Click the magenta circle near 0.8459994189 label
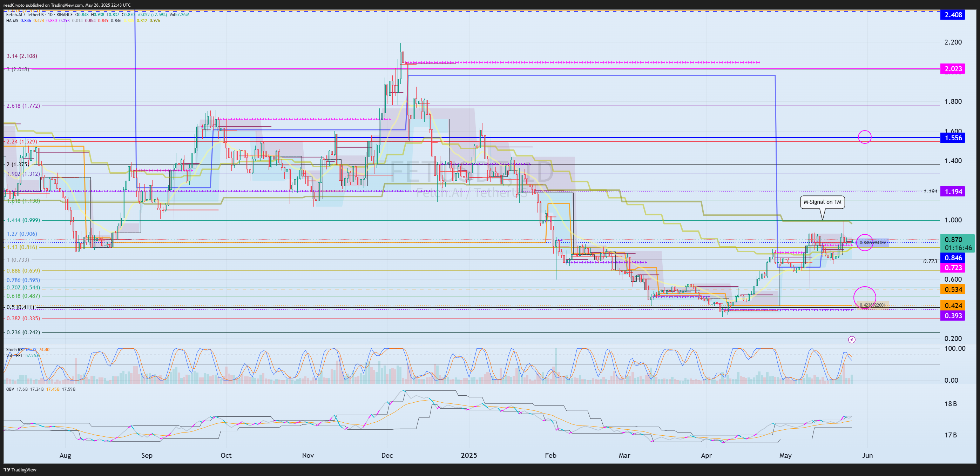Screen dimensions: 980x476 tap(865, 242)
